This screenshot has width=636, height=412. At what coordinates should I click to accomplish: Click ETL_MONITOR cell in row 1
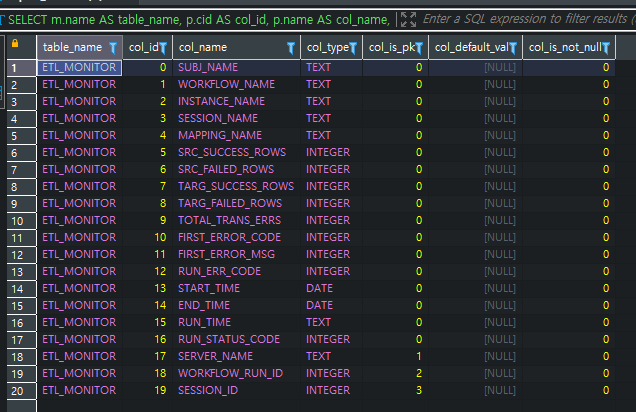pyautogui.click(x=80, y=67)
